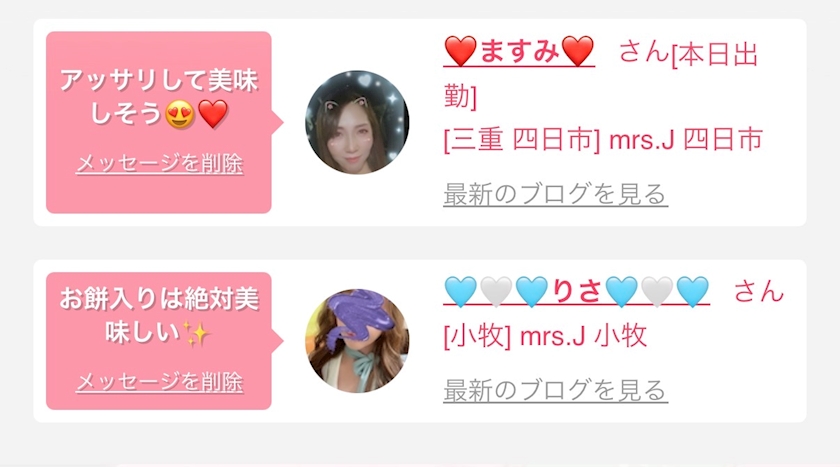This screenshot has width=840, height=467.
Task: Click the お餅入りは絶対美味しい message bubble
Action: coord(159,341)
